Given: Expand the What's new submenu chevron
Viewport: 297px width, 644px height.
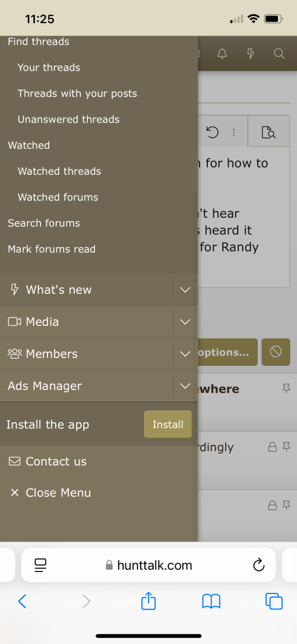Looking at the screenshot, I should pyautogui.click(x=185, y=290).
